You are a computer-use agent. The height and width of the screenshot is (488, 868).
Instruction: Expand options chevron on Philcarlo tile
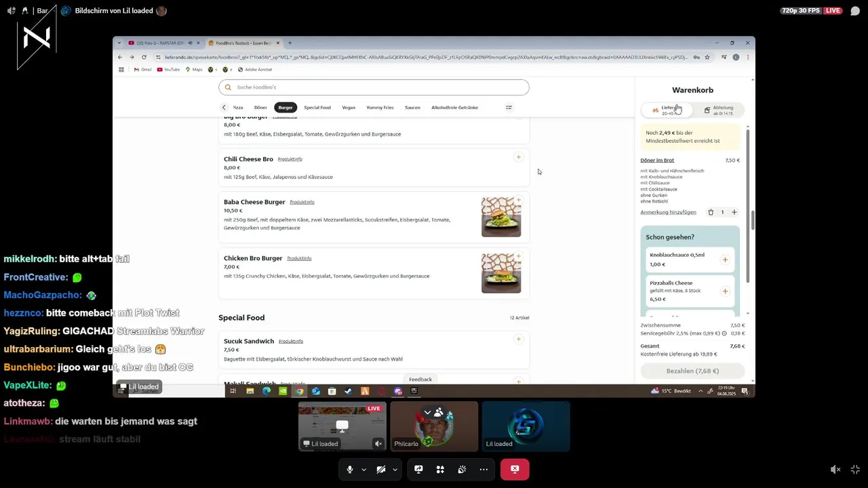pyautogui.click(x=427, y=412)
